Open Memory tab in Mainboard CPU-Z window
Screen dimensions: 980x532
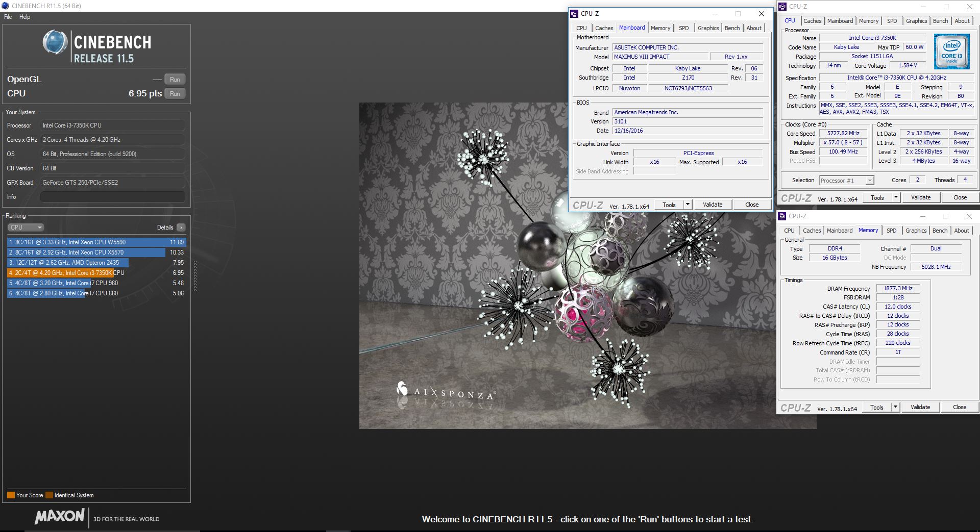(660, 28)
